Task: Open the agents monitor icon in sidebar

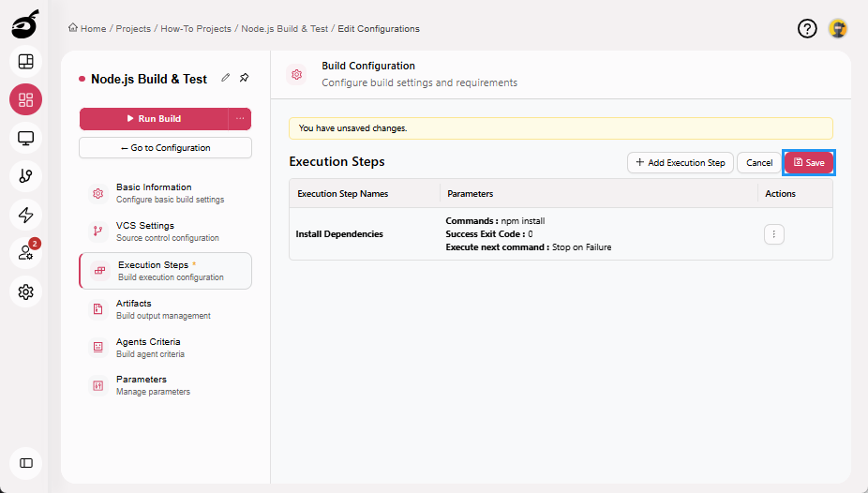Action: [x=25, y=138]
